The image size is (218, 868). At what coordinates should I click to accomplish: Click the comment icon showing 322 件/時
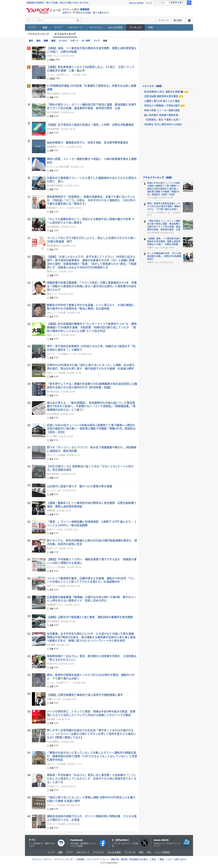tap(48, 78)
